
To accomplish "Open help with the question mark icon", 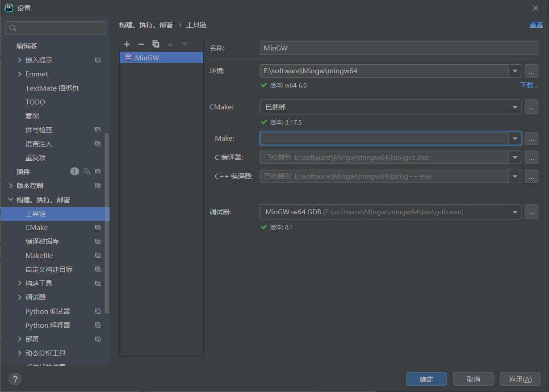I will point(15,379).
